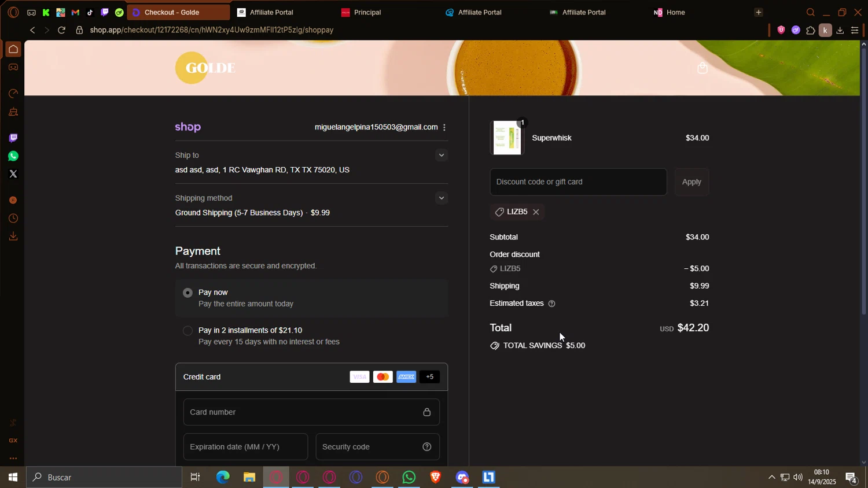Open Opera GX menu logo
This screenshot has width=868, height=488.
(13, 12)
